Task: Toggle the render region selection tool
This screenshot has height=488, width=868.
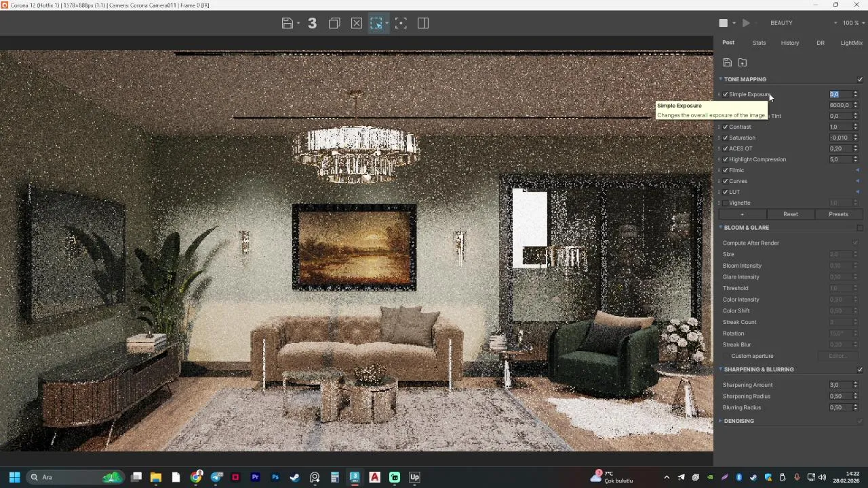Action: click(376, 23)
